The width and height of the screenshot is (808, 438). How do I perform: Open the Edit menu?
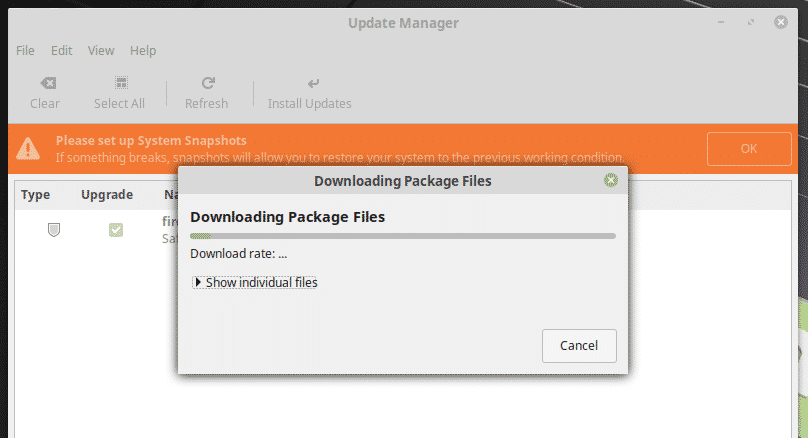(62, 50)
